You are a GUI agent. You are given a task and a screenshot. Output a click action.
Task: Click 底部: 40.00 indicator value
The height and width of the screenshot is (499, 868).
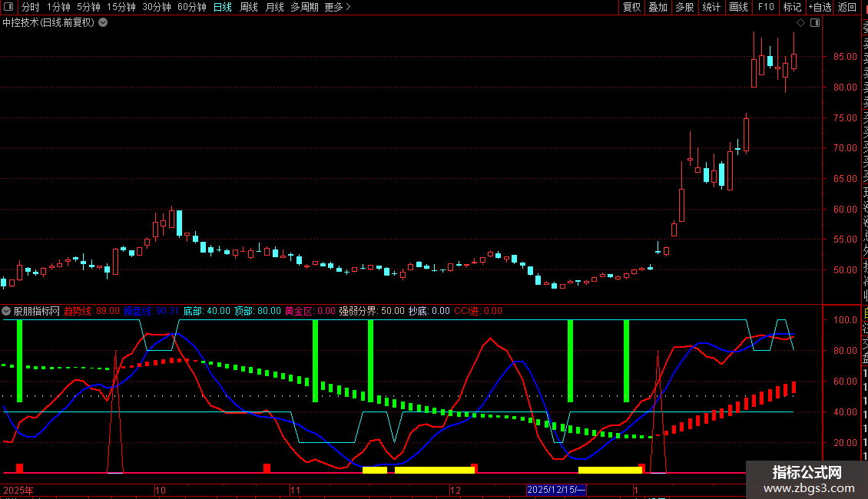(x=207, y=311)
